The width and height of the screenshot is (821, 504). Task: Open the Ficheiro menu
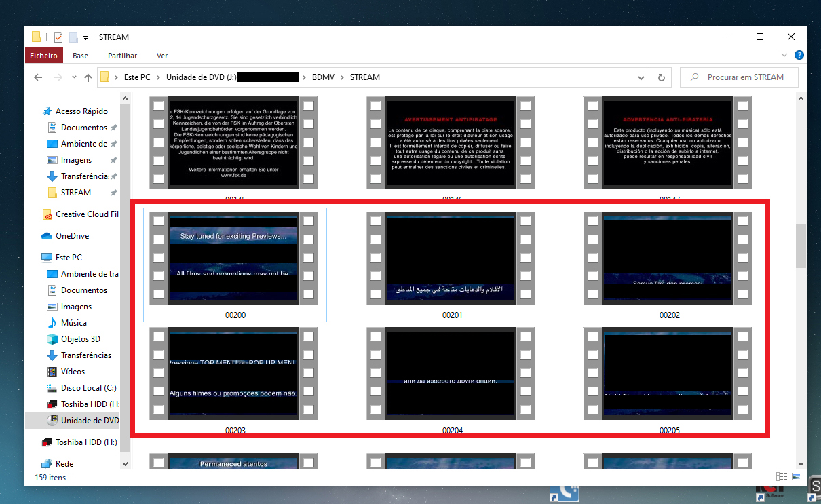click(45, 56)
